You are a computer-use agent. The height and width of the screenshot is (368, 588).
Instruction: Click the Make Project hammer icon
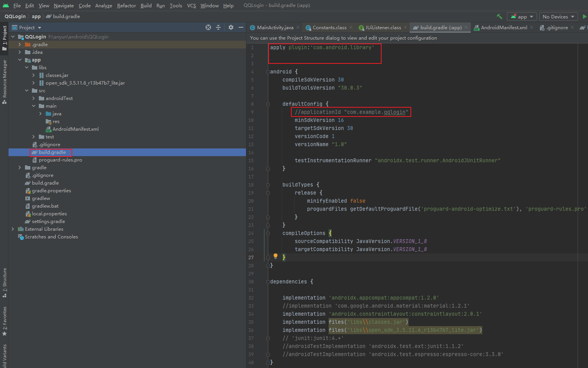[499, 17]
